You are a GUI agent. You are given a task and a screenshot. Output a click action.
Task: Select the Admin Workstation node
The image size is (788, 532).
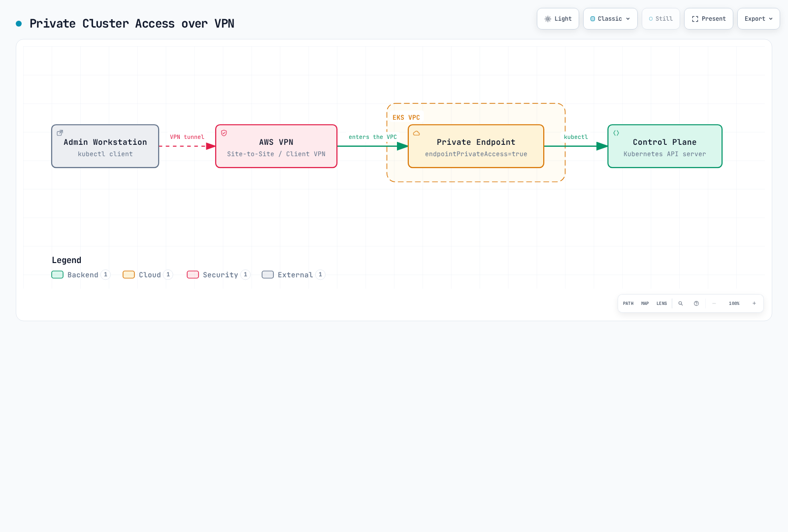[x=105, y=146]
